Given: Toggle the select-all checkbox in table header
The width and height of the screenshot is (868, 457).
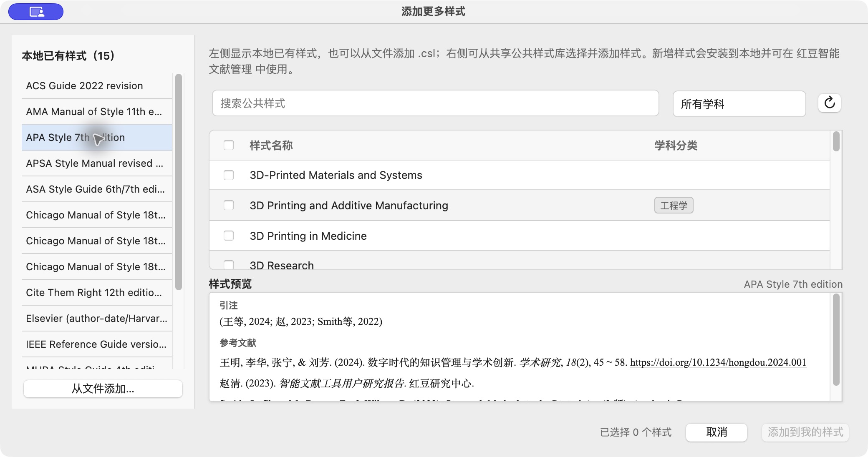Looking at the screenshot, I should tap(229, 145).
